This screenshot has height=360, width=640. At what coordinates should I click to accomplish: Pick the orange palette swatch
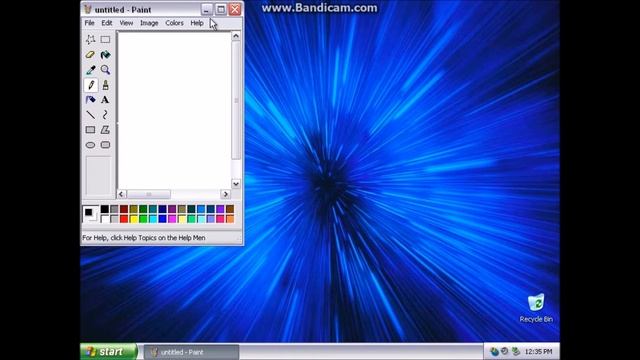[230, 219]
